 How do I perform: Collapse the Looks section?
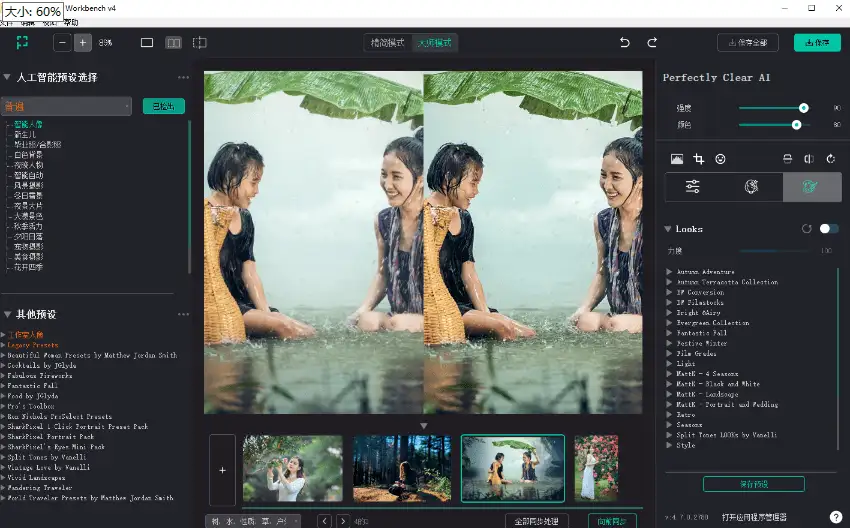click(668, 229)
